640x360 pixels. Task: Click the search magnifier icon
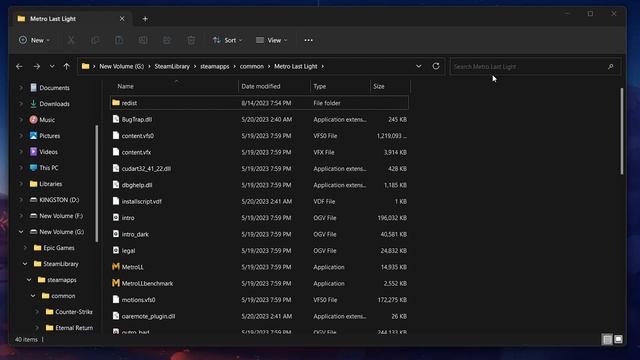[611, 67]
